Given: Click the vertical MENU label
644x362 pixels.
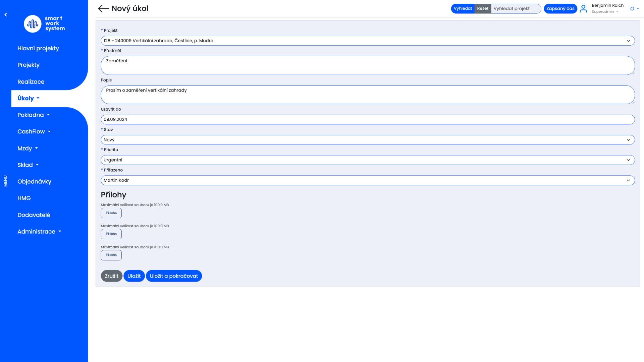Looking at the screenshot, I should [x=5, y=181].
